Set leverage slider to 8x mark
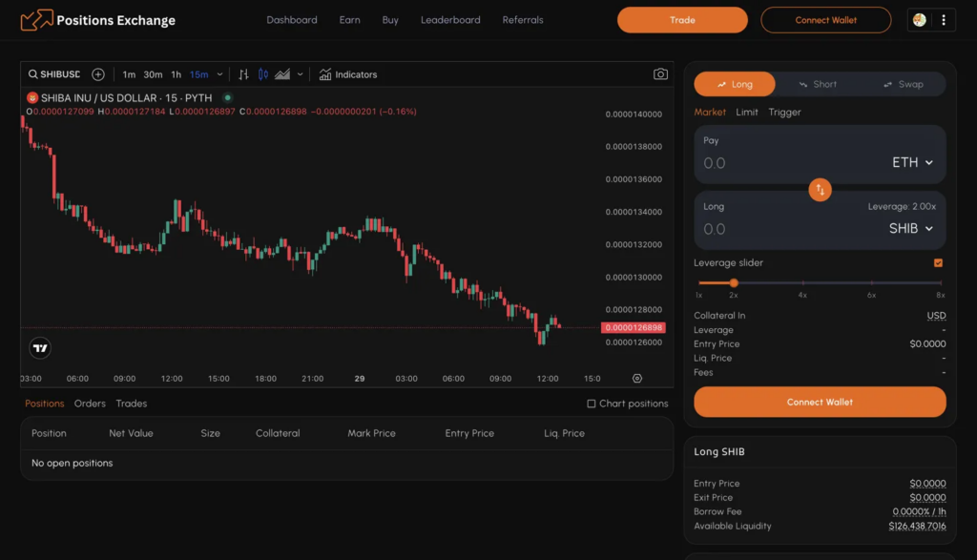The image size is (977, 560). pos(940,282)
